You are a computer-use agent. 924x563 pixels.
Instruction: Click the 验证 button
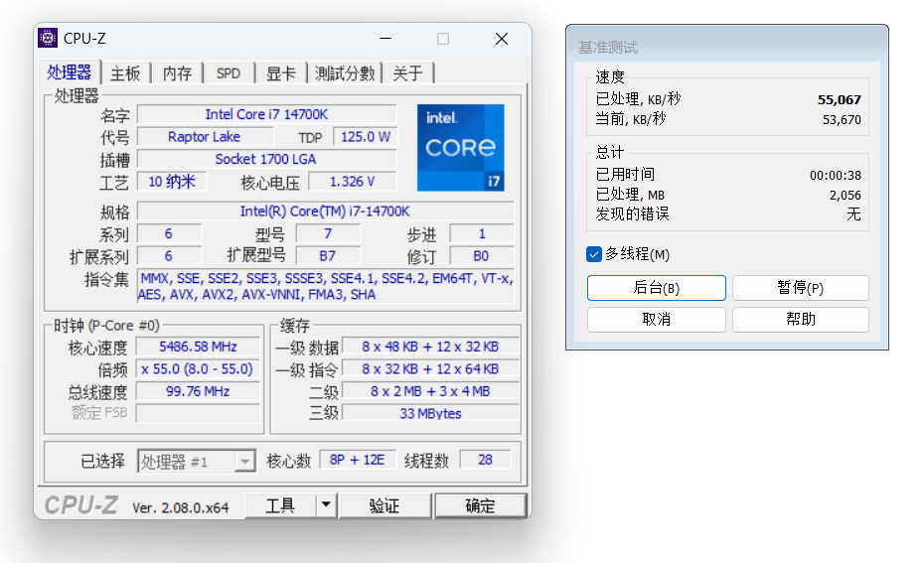[385, 505]
